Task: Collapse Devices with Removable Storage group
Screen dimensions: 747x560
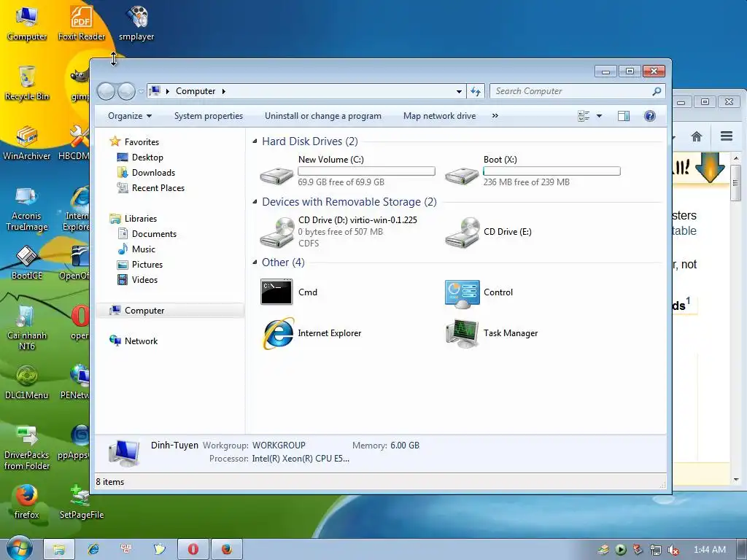Action: pyautogui.click(x=255, y=202)
